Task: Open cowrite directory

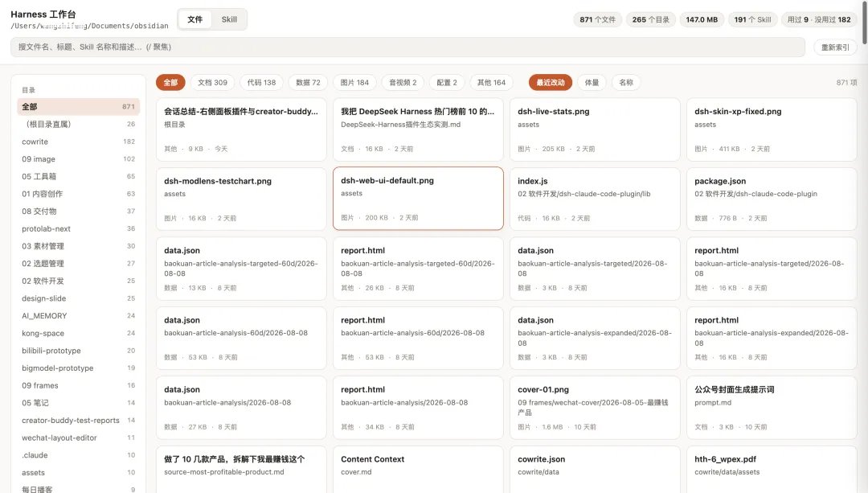Action: [78, 142]
